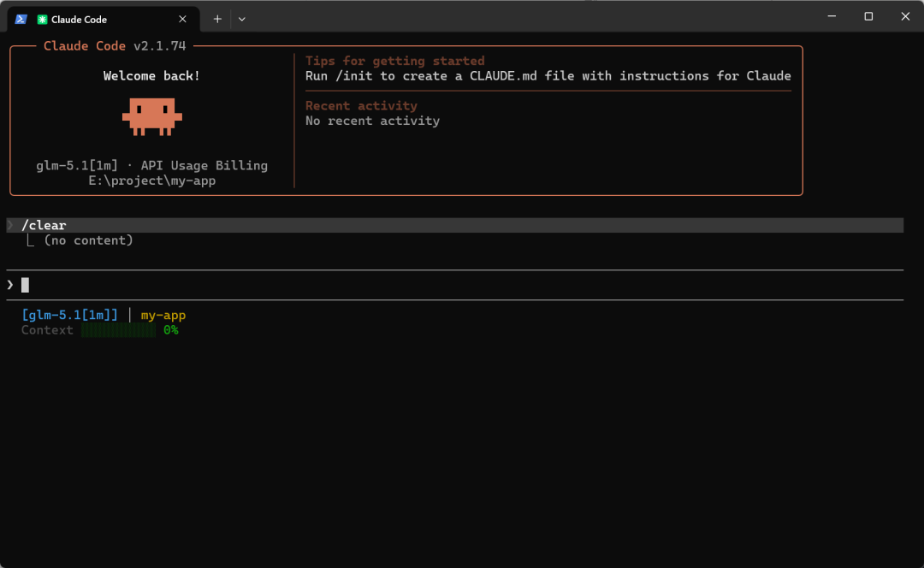Click the PowerShell icon in the tab
The width and height of the screenshot is (924, 568).
click(21, 20)
